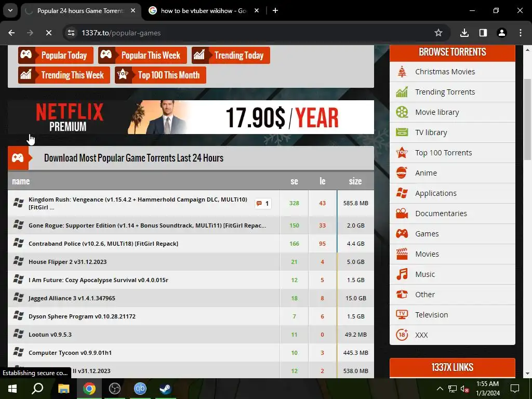Open Steam from taskbar
532x399 pixels.
pos(166,389)
